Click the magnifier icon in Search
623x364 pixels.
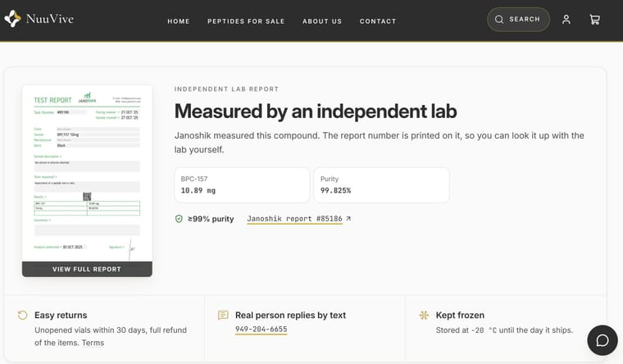pyautogui.click(x=499, y=19)
